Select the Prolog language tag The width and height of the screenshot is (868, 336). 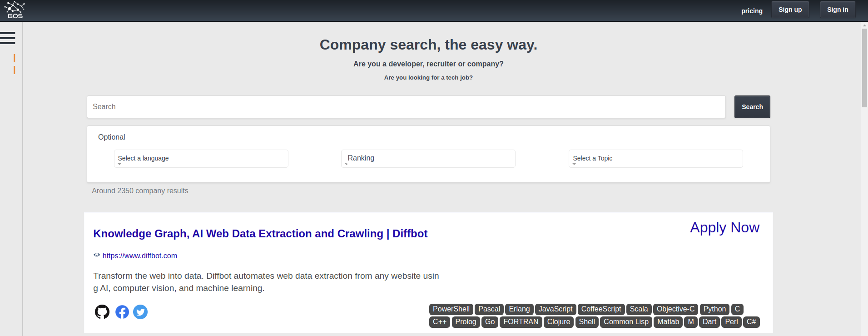[x=466, y=322]
